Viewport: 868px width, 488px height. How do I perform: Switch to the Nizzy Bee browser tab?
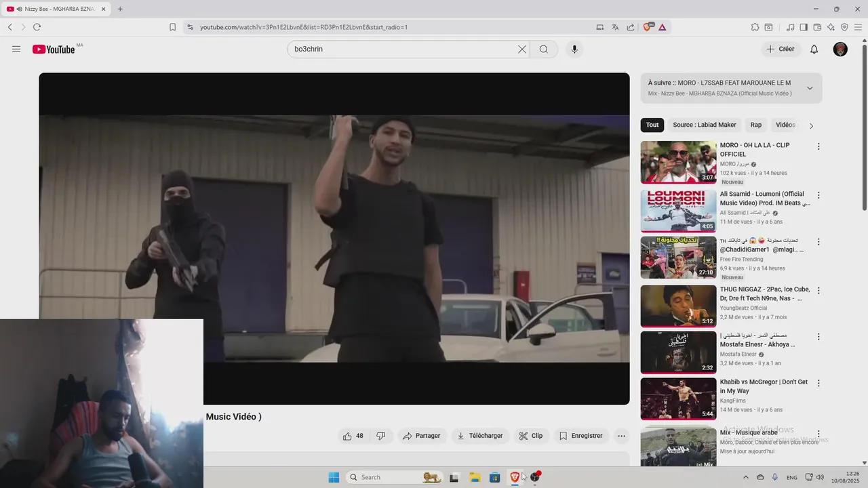(56, 9)
